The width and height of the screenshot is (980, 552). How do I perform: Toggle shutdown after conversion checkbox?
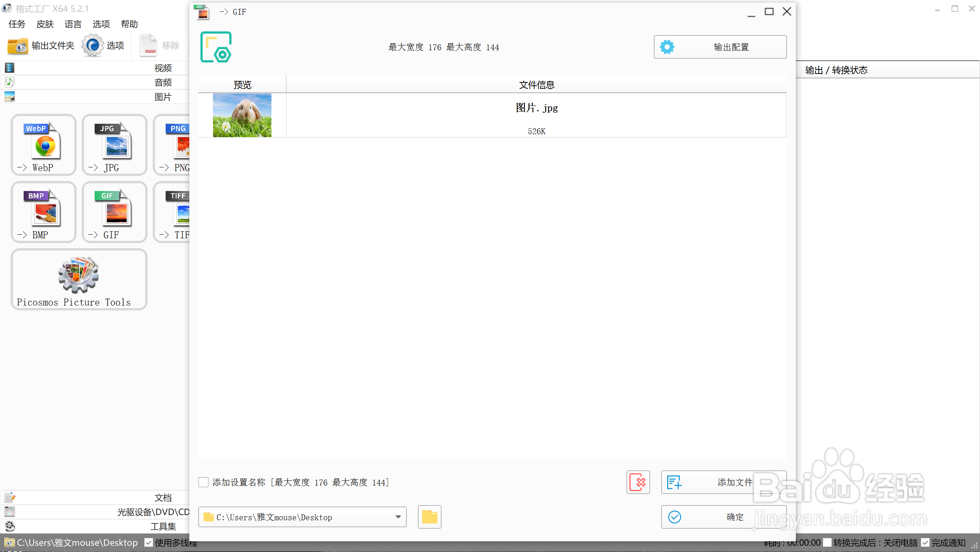click(827, 542)
